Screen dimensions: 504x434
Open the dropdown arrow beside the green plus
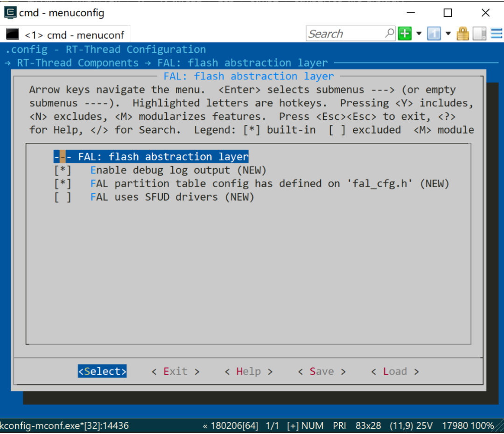click(419, 33)
